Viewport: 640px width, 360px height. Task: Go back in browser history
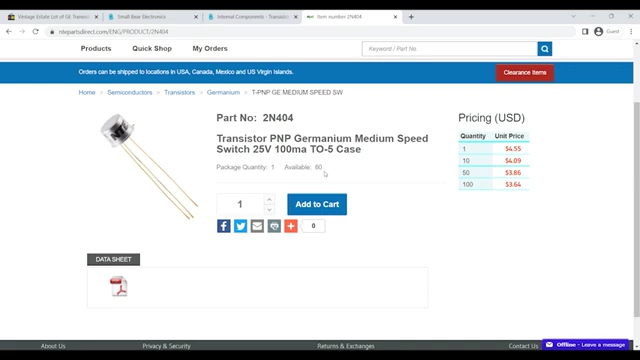(9, 31)
